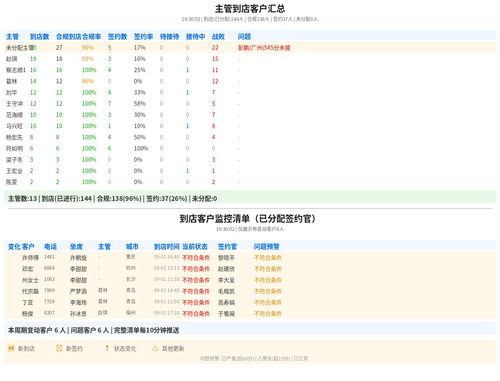This screenshot has width=500, height=381.
Task: Click the 客户 column header
Action: (28, 247)
